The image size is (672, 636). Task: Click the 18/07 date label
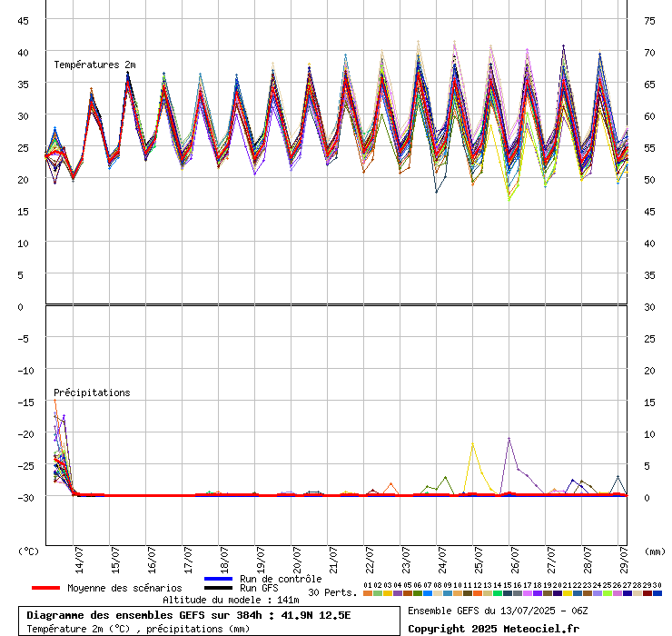pyautogui.click(x=224, y=560)
